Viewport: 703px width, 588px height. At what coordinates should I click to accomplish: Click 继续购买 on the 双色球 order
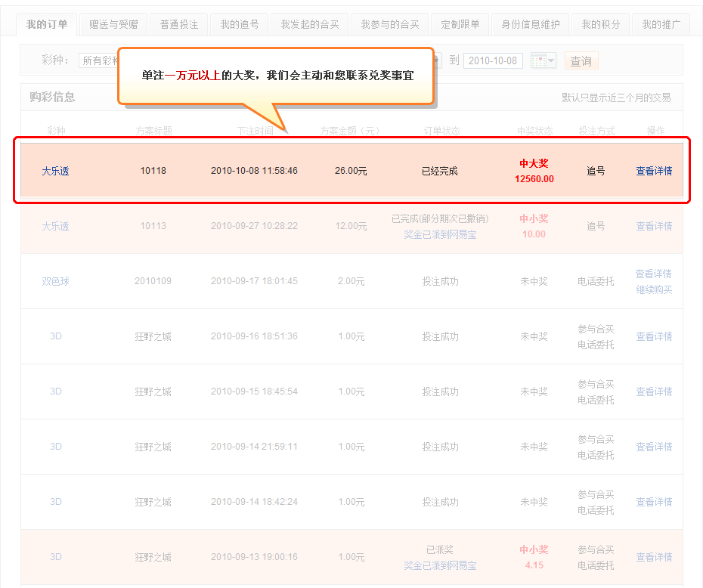point(653,289)
